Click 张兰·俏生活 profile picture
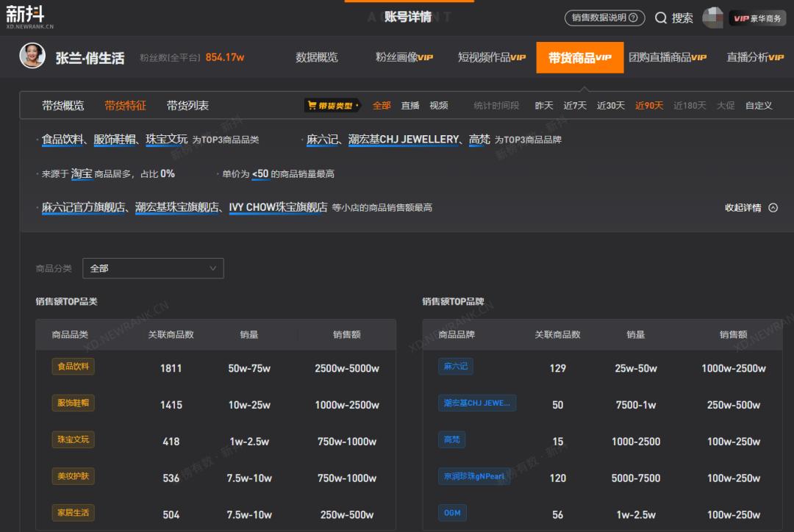The image size is (794, 532). point(32,56)
